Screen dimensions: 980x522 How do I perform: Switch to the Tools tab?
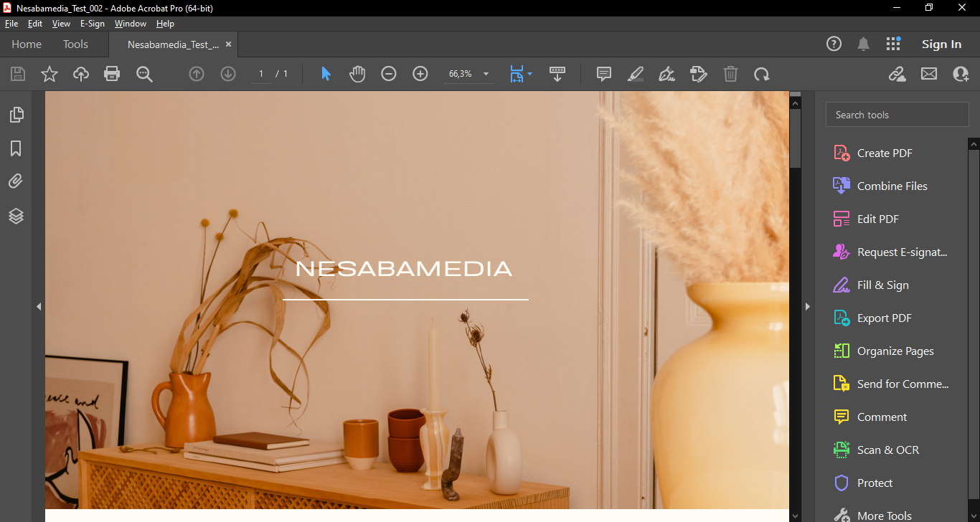(75, 44)
